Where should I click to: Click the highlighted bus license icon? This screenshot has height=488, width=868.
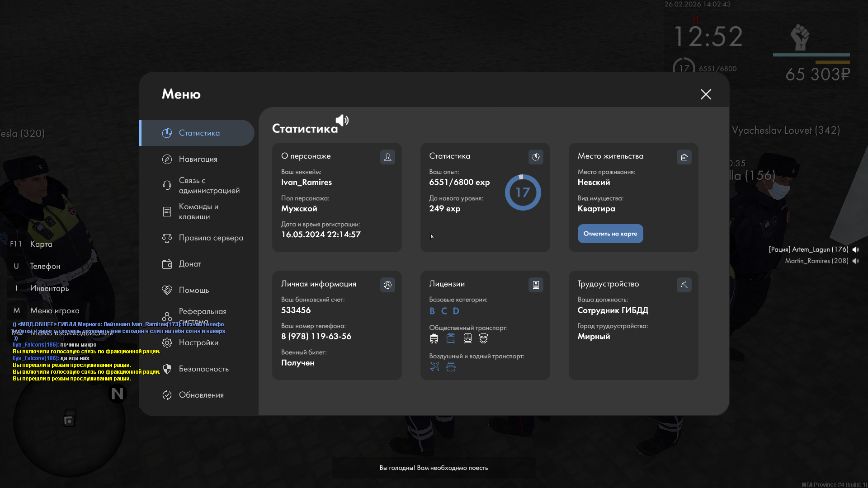[x=451, y=338]
